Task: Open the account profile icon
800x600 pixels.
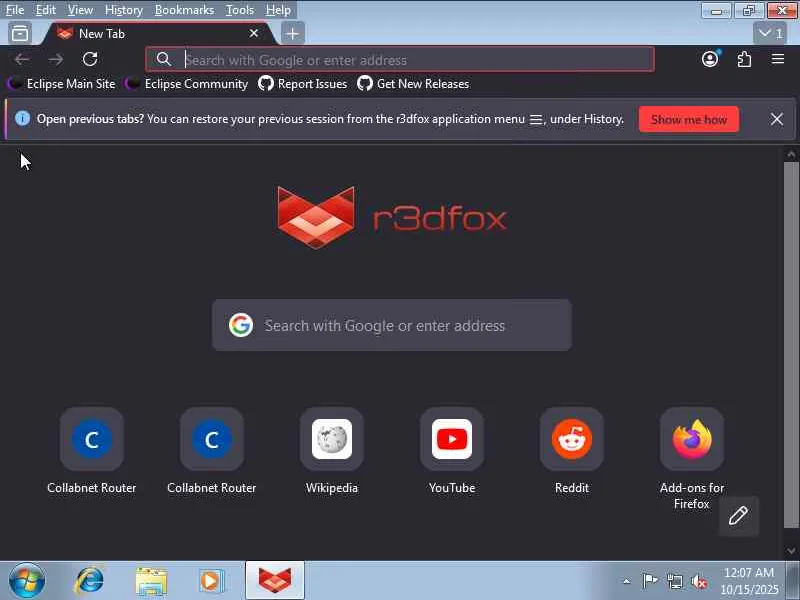Action: pos(710,59)
